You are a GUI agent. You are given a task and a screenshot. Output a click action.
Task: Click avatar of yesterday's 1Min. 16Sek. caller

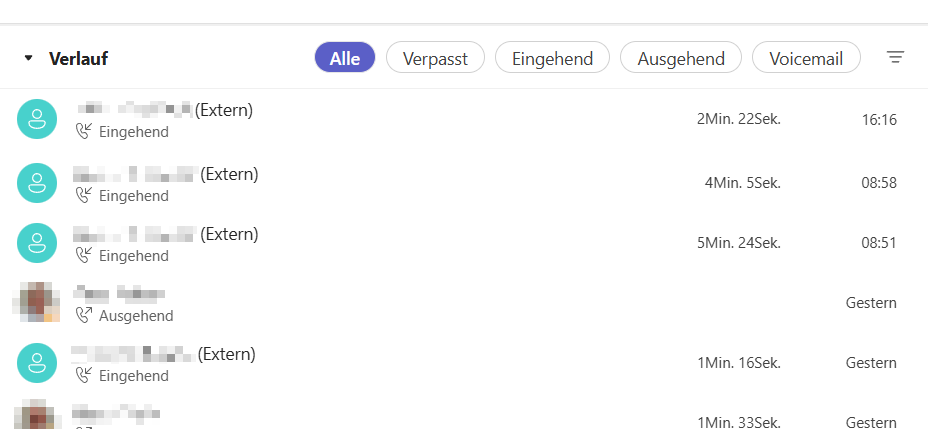pyautogui.click(x=37, y=362)
